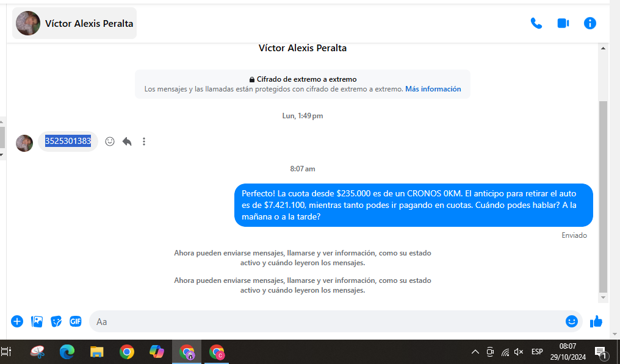Click sender avatar beside phone number message

coord(24,143)
